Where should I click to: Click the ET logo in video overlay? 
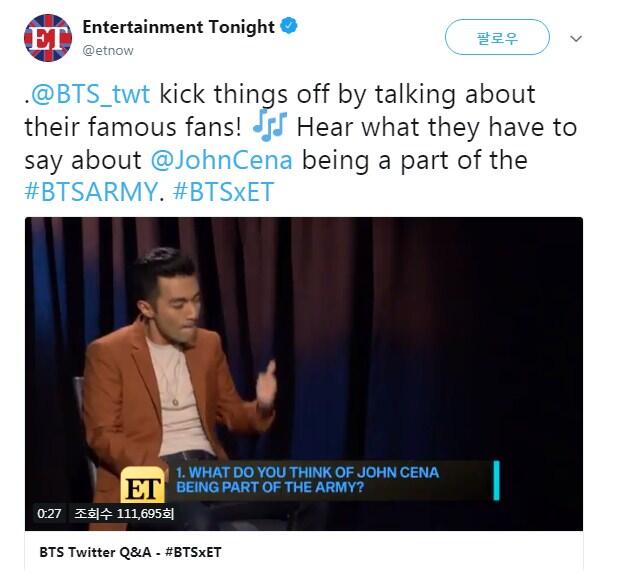(x=142, y=485)
